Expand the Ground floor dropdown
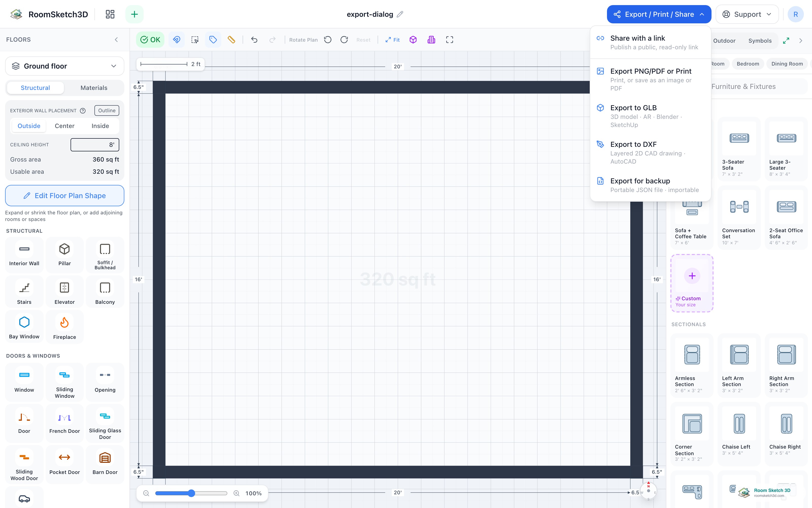 pyautogui.click(x=64, y=66)
